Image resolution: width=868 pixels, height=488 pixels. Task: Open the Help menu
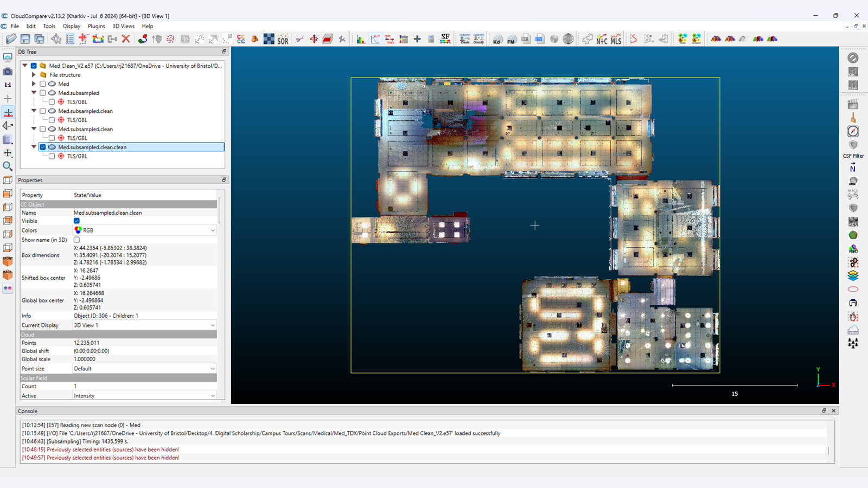coord(148,26)
